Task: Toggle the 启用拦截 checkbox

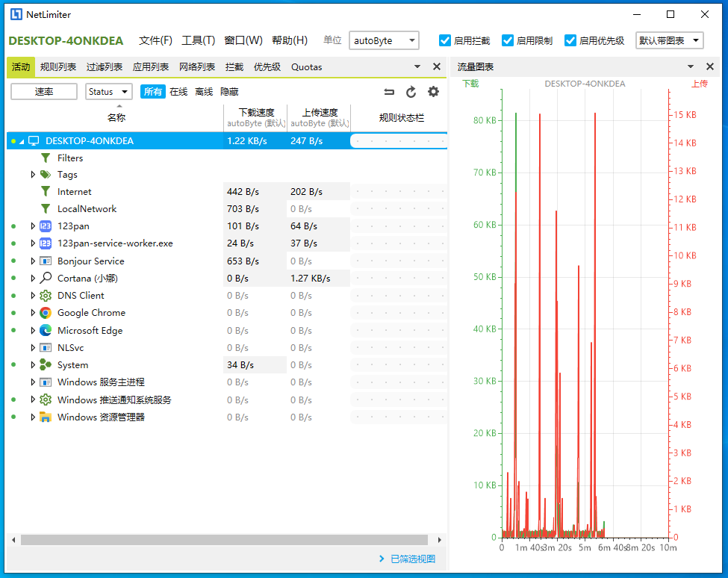Action: tap(445, 40)
